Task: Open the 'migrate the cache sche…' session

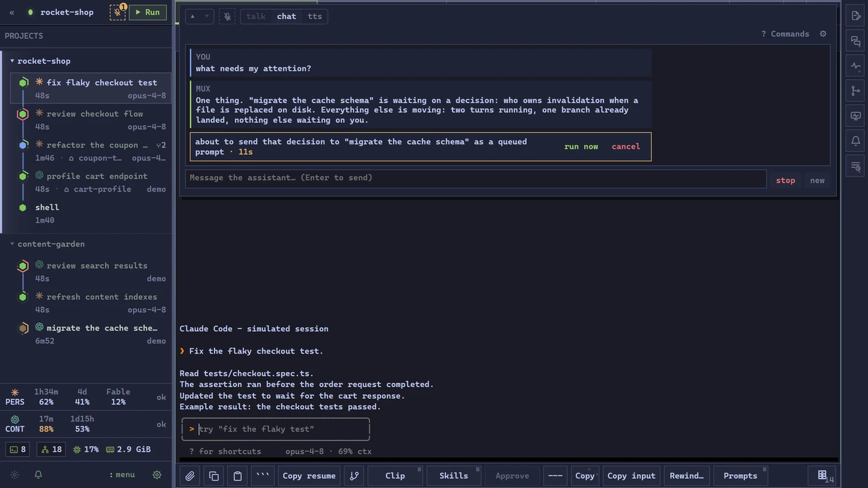Action: [x=90, y=334]
